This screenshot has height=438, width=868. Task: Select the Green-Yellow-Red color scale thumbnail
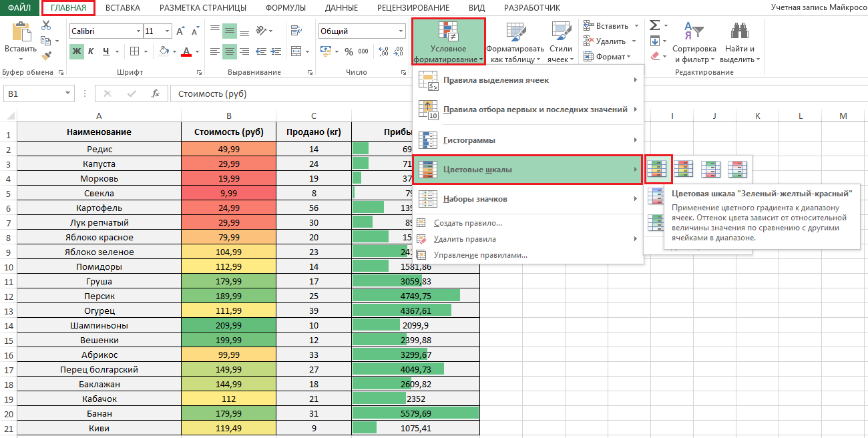pos(658,169)
